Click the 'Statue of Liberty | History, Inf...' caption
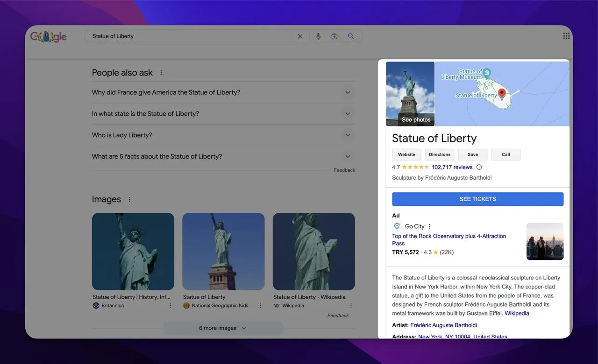This screenshot has height=364, width=598. pos(131,297)
